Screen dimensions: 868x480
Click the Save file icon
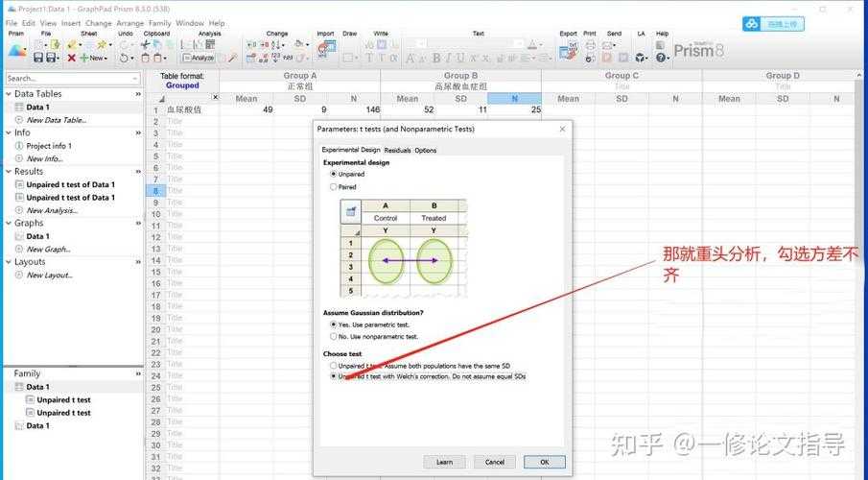38,58
